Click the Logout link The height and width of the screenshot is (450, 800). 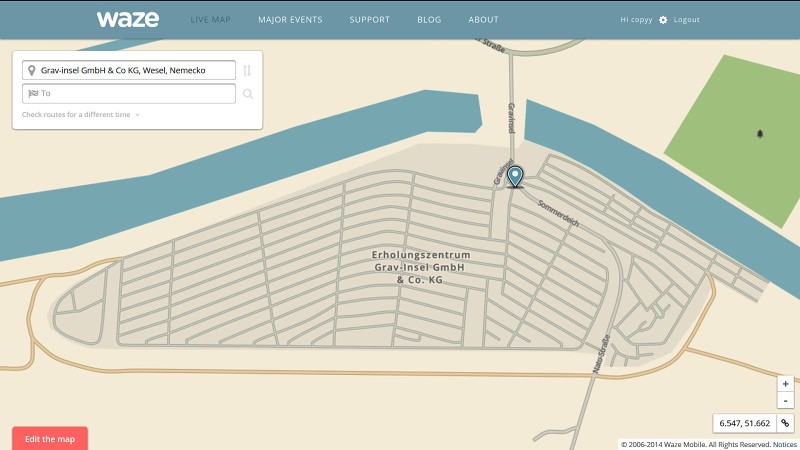[x=687, y=20]
